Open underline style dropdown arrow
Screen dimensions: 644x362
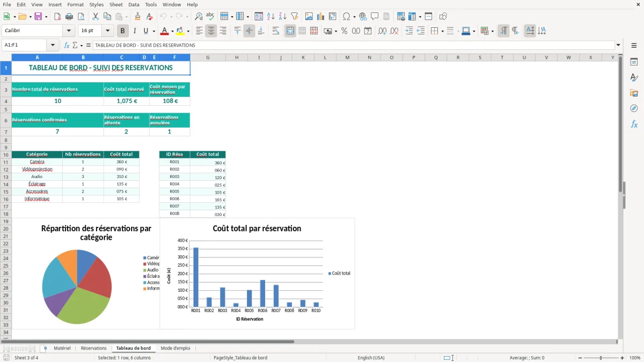click(153, 31)
